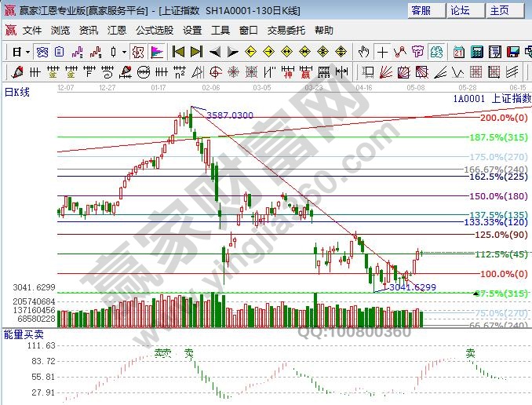Open the 公式选股 menu
Screen dimensions: 532x405
click(155, 31)
